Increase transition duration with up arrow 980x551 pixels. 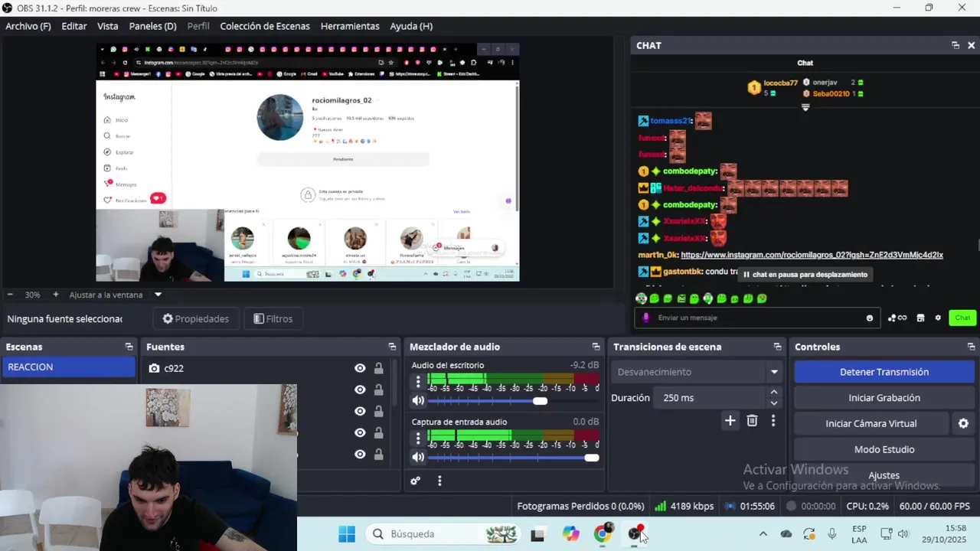coord(774,393)
